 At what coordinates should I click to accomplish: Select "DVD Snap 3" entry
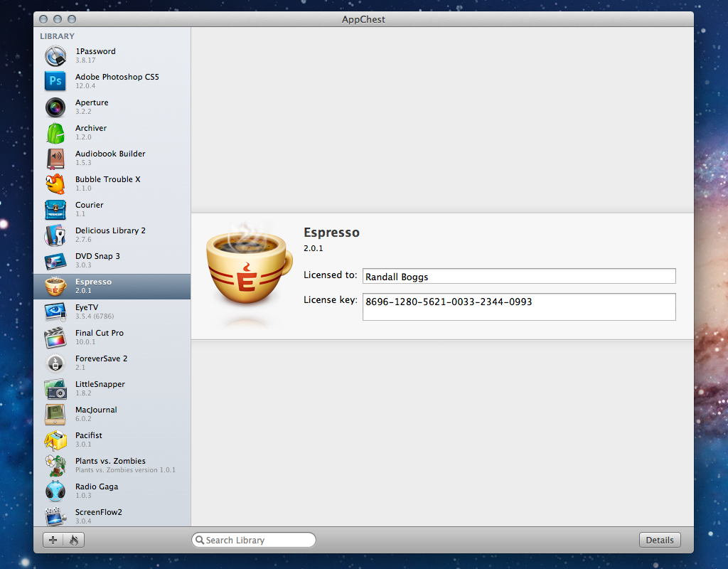pos(97,256)
